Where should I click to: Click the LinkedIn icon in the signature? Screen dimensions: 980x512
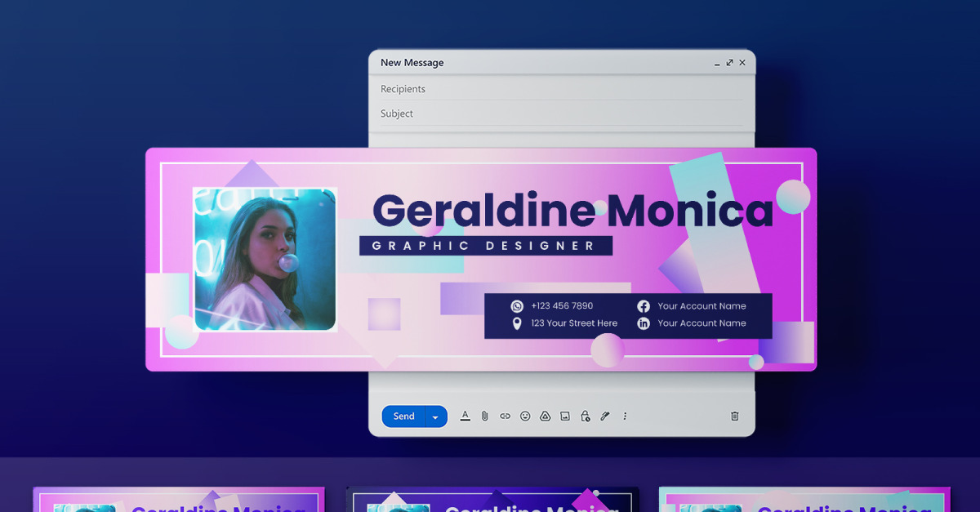[644, 323]
